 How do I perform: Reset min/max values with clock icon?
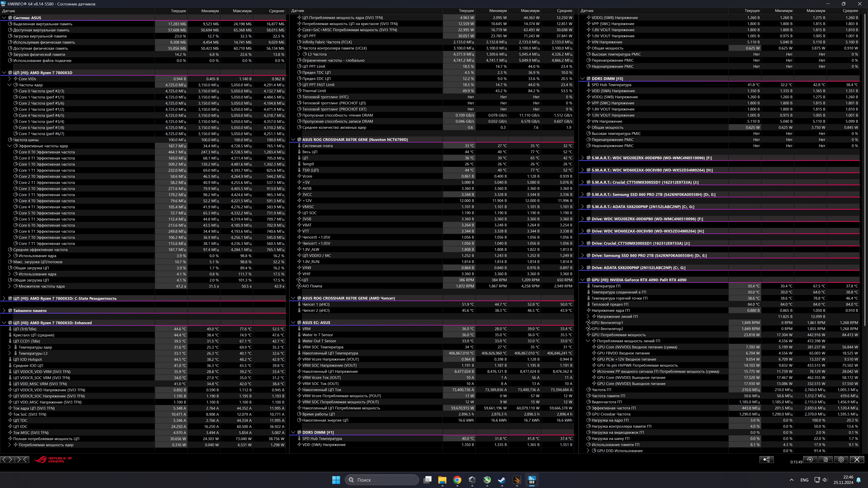(810, 459)
